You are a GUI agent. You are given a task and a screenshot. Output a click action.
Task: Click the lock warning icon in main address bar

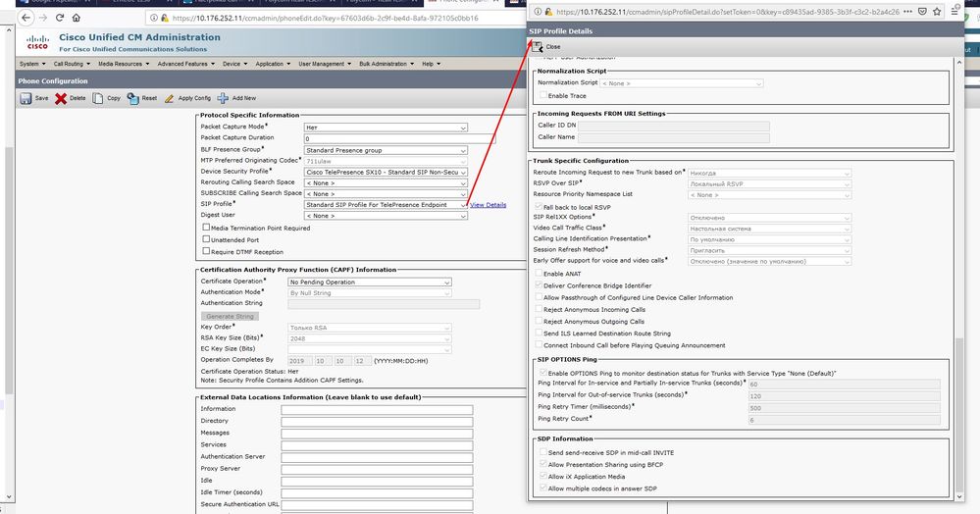165,18
